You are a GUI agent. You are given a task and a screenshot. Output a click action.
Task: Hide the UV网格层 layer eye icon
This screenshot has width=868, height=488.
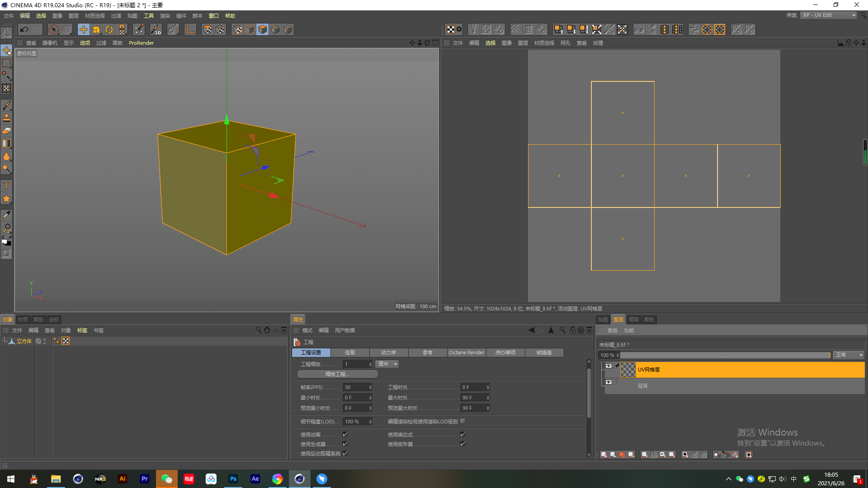pyautogui.click(x=609, y=366)
